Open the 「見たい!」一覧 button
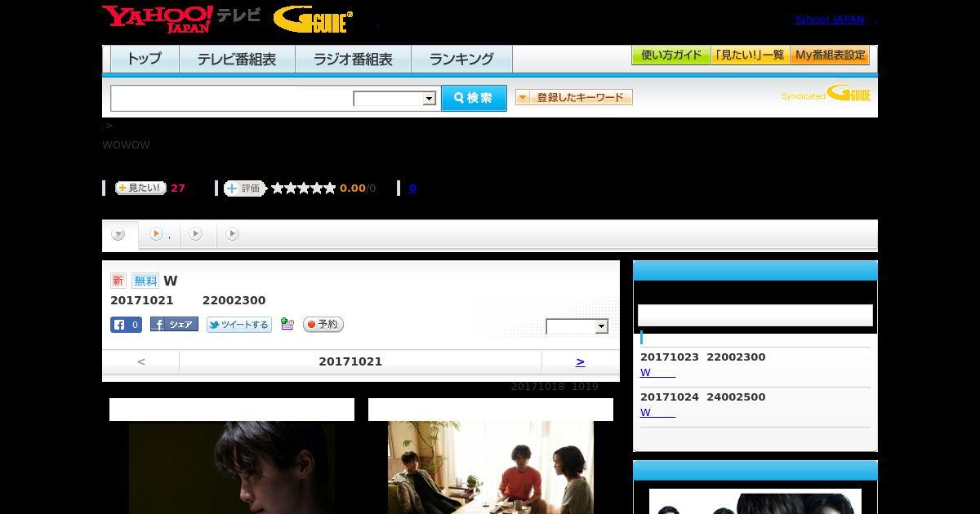980x514 pixels. (751, 55)
